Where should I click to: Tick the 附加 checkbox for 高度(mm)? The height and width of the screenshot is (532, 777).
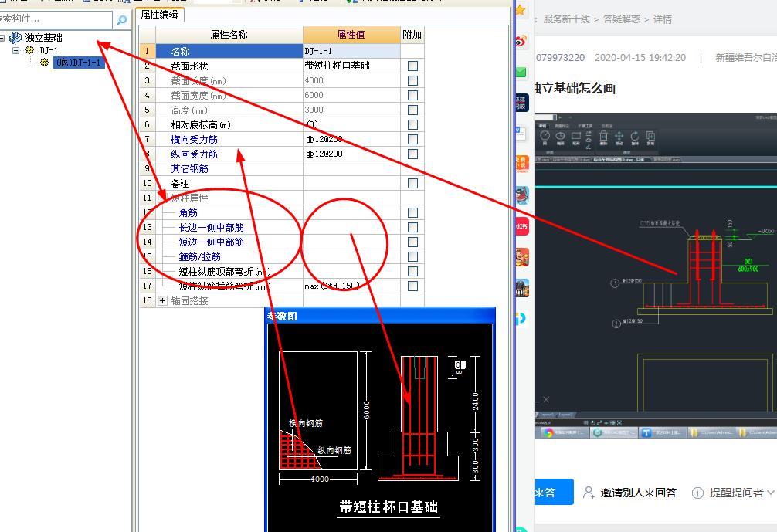[412, 110]
